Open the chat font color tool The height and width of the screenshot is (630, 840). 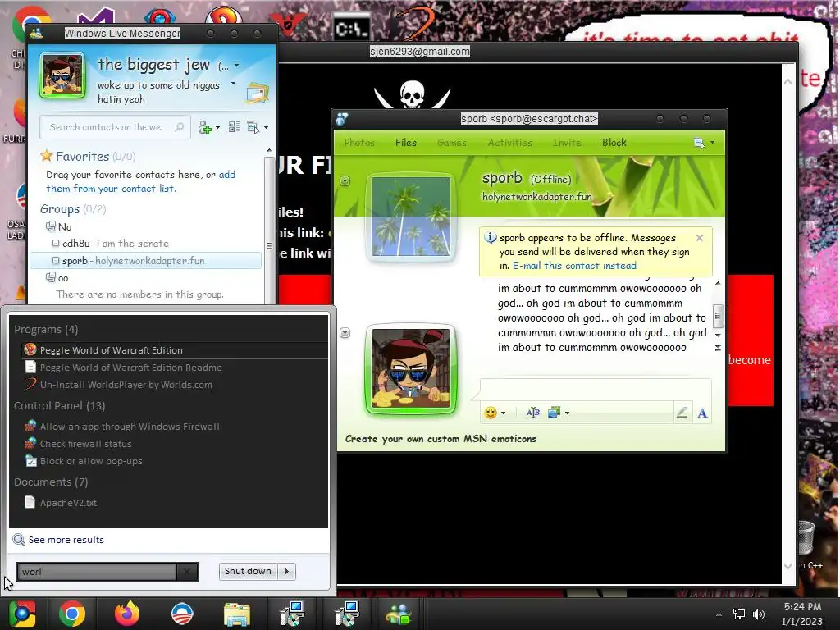(x=532, y=413)
